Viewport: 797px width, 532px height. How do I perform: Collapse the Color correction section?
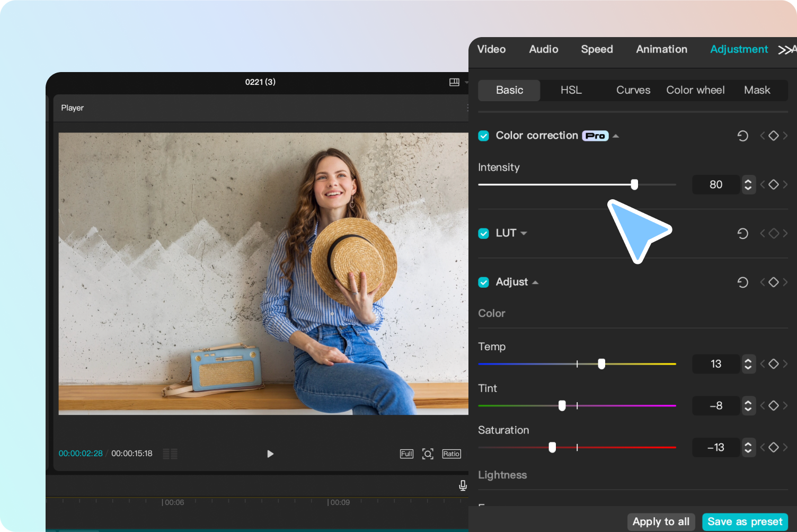tap(615, 135)
